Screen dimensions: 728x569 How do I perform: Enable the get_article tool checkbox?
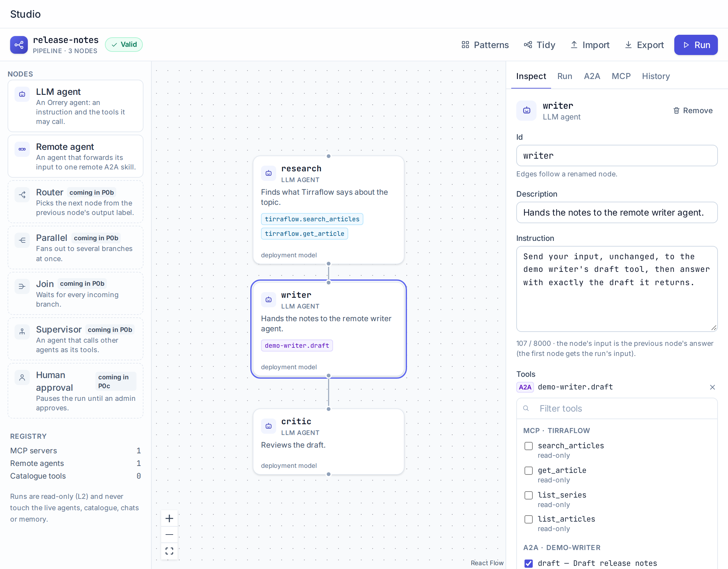click(x=528, y=471)
